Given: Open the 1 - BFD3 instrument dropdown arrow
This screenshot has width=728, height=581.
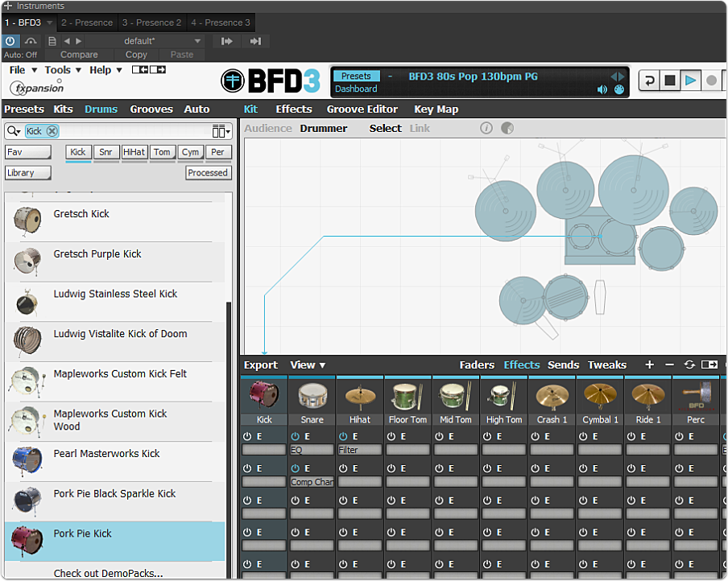Looking at the screenshot, I should click(50, 23).
